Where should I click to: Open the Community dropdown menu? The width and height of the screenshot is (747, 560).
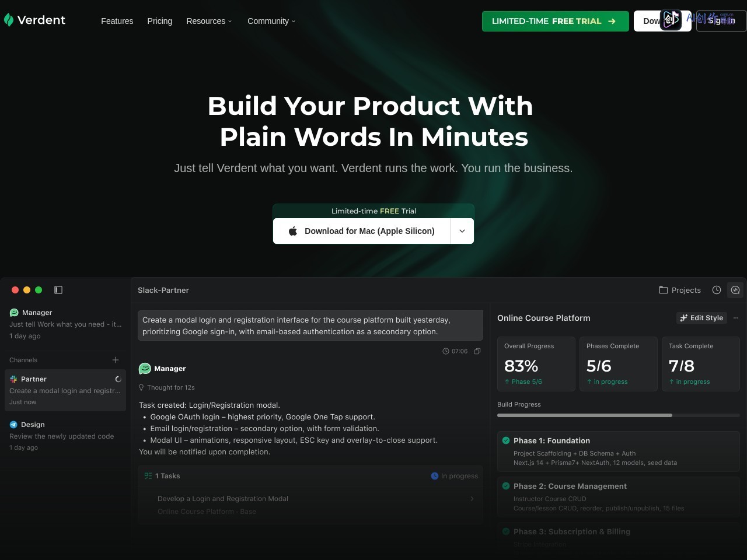[x=271, y=21]
